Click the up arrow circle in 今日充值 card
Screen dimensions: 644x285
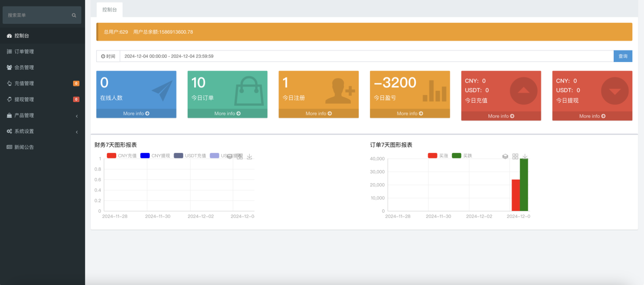coord(524,91)
